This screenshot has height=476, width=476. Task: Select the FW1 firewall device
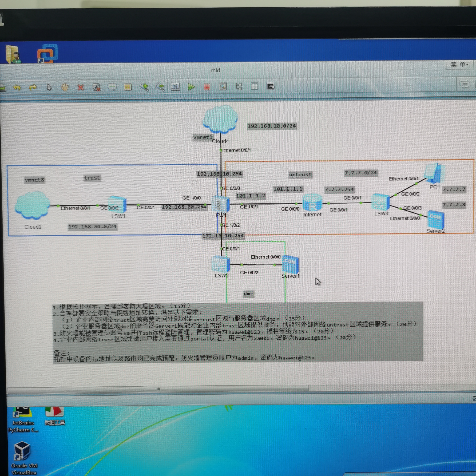pos(220,204)
